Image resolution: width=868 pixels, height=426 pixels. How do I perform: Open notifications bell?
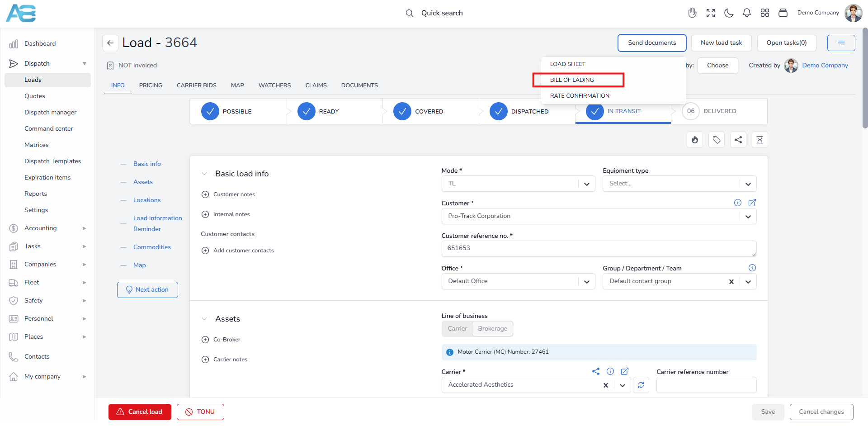click(747, 13)
